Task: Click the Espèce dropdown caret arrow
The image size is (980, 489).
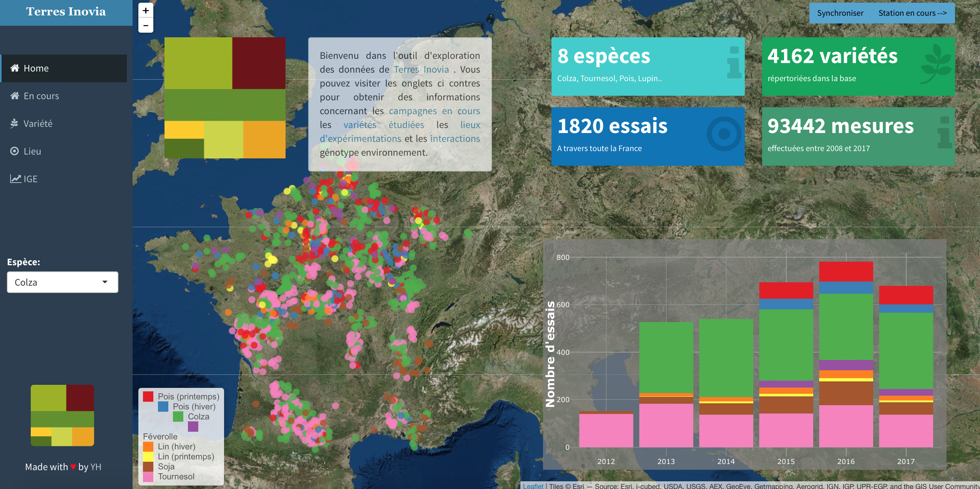Action: click(105, 282)
